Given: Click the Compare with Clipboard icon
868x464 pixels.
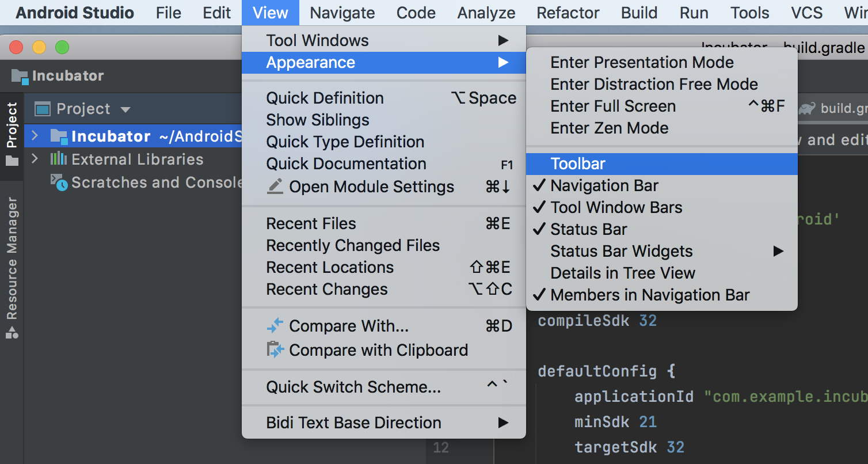Looking at the screenshot, I should click(275, 350).
